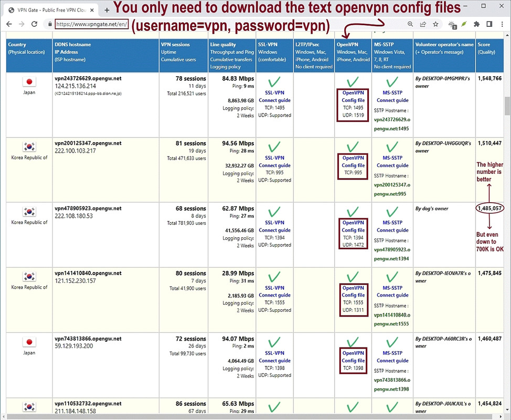Open SSL-VPN Connect guide for TCP: 995
Image resolution: width=511 pixels, height=420 pixels.
(274, 161)
